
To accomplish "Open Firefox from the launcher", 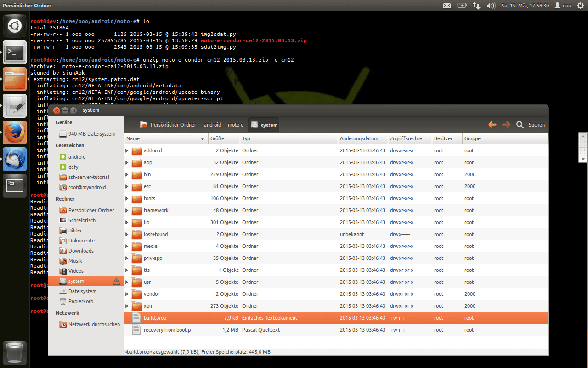I will 15,132.
